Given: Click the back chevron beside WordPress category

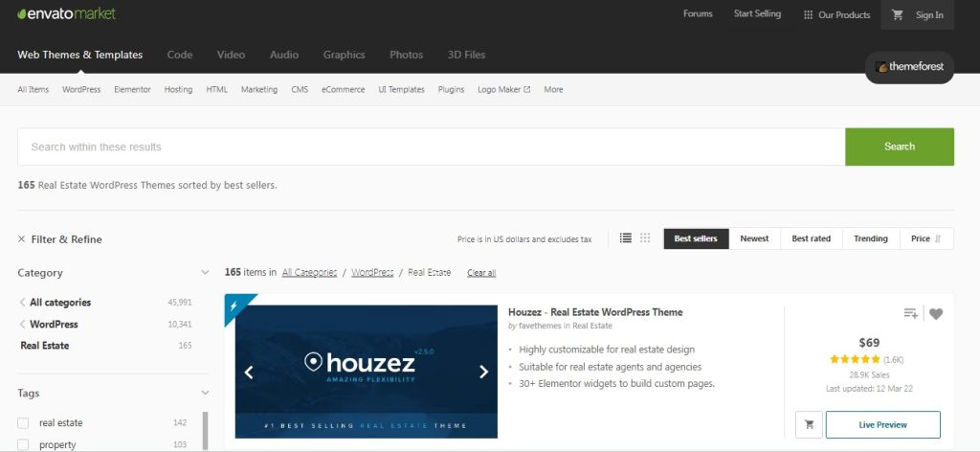Looking at the screenshot, I should (23, 325).
